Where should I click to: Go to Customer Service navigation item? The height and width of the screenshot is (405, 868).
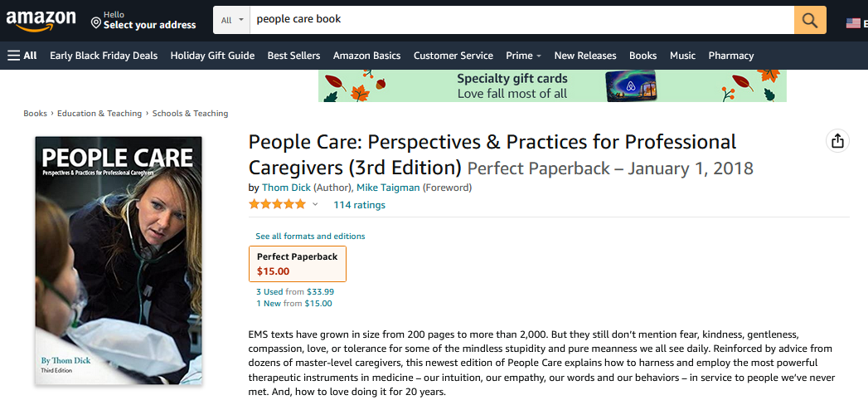click(453, 56)
